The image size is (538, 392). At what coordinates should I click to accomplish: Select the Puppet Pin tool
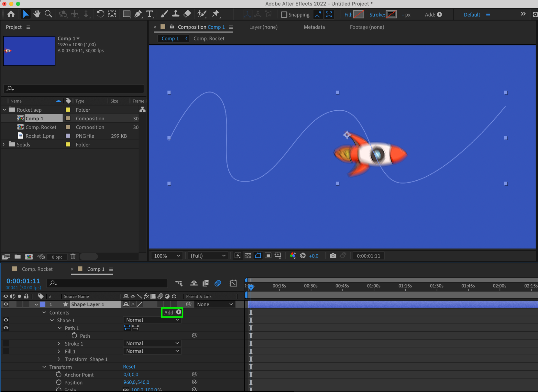[216, 14]
